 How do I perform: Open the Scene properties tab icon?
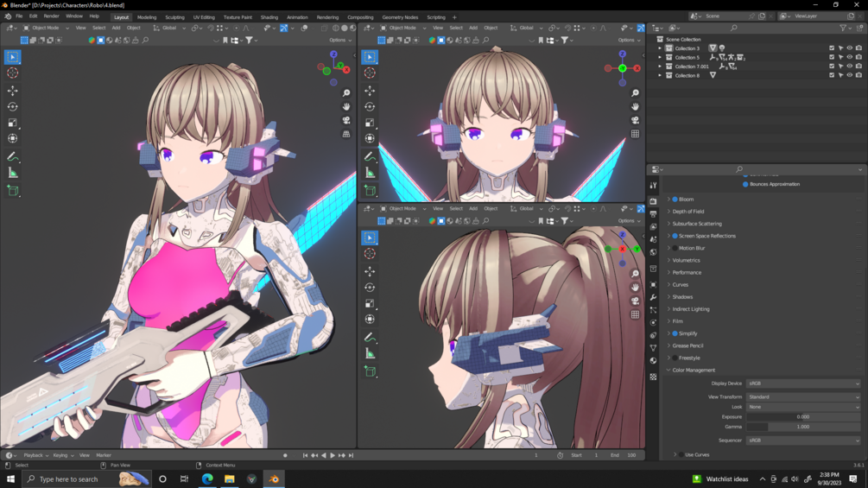click(653, 239)
